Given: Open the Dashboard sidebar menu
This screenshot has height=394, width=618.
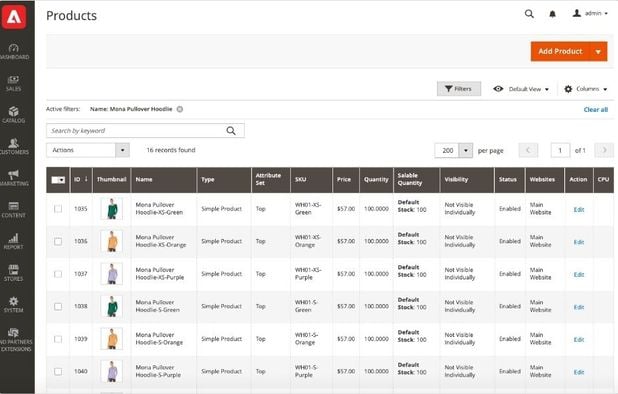Looking at the screenshot, I should click(14, 52).
